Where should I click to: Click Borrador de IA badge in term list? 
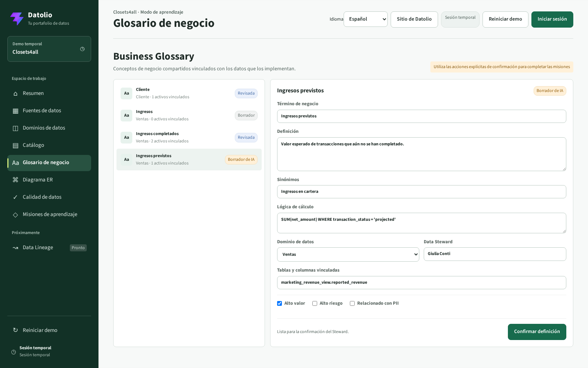coord(241,160)
